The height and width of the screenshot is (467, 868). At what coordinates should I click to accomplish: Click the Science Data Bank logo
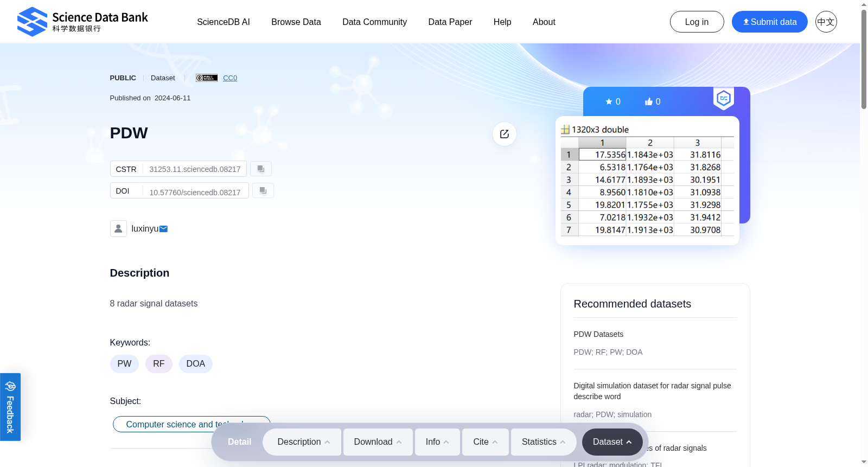click(x=82, y=22)
